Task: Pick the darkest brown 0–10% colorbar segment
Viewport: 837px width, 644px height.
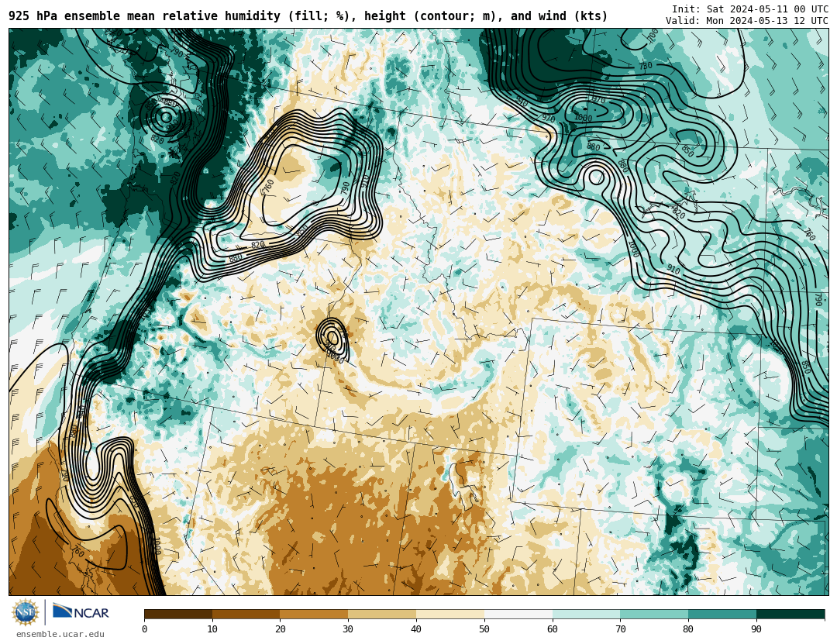Action: pos(178,614)
